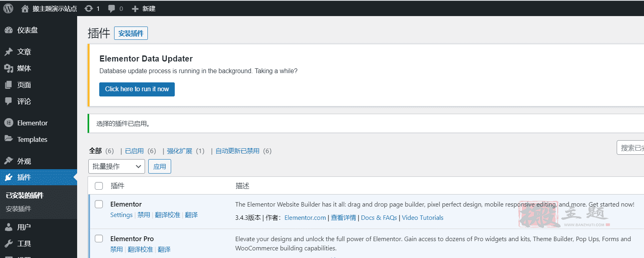The image size is (644, 258).
Task: Open the comments bubble icon in admin bar
Action: click(x=112, y=8)
